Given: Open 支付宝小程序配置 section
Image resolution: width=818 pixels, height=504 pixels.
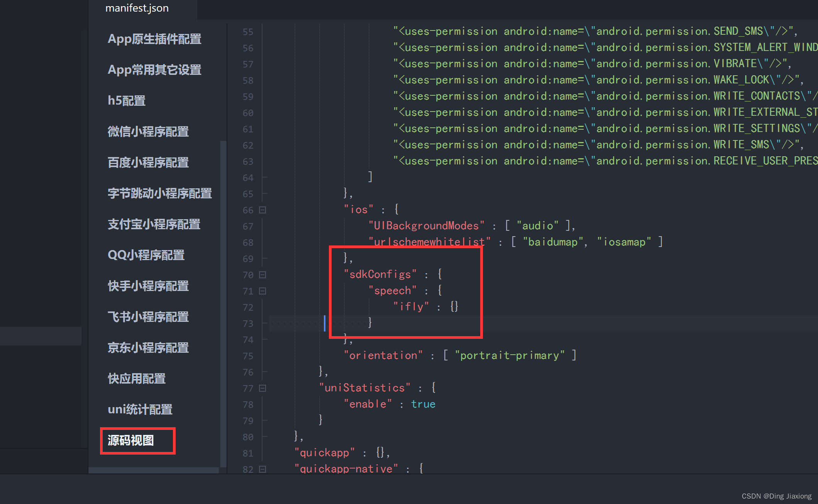Looking at the screenshot, I should [x=154, y=224].
